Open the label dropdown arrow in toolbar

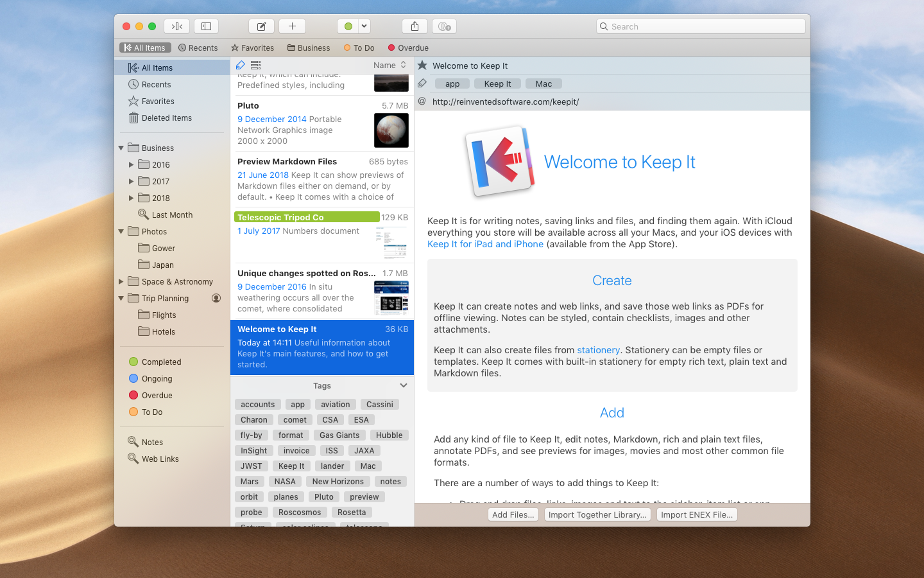[364, 26]
